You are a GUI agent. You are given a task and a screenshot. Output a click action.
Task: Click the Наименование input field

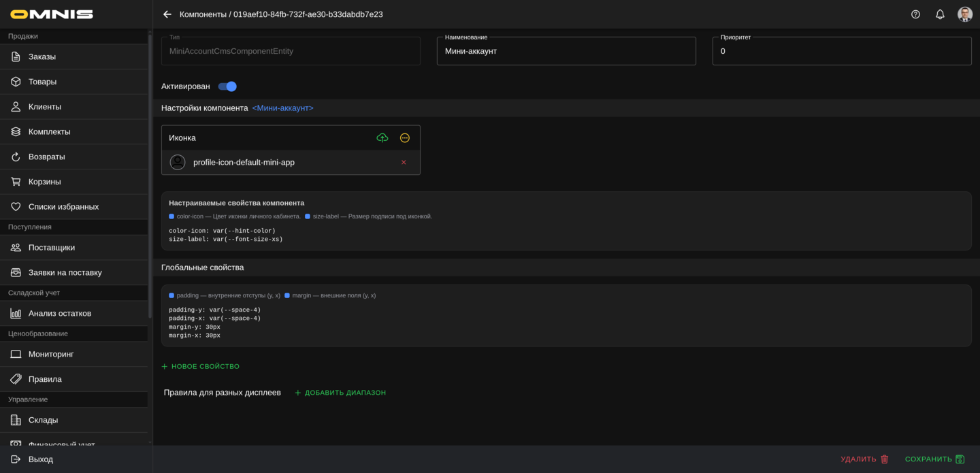(566, 51)
